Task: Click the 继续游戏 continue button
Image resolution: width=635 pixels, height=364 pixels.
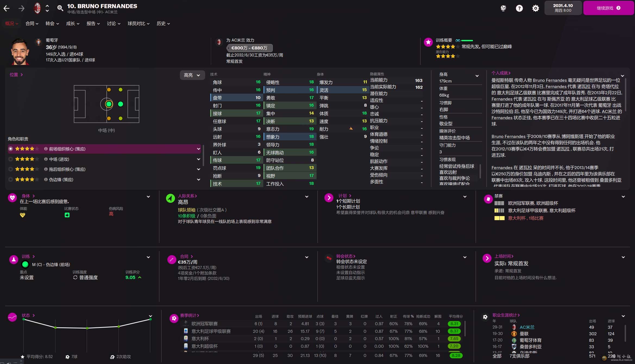Action: coord(608,8)
